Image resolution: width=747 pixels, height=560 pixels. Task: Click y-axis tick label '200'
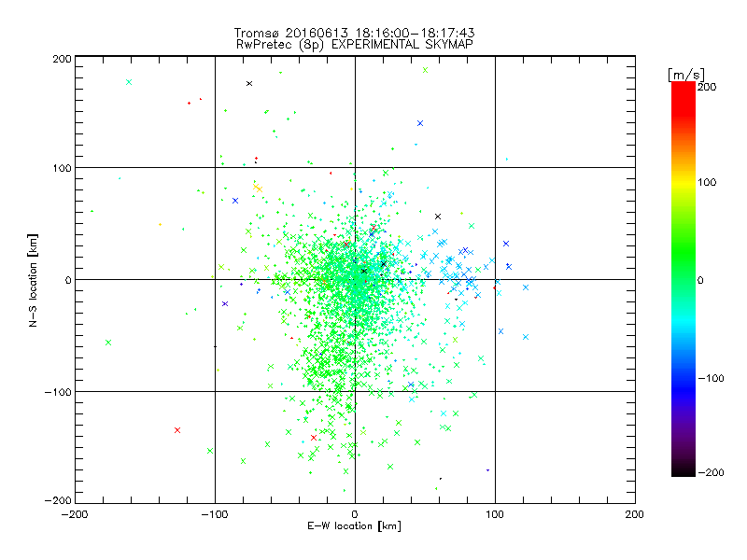click(62, 59)
